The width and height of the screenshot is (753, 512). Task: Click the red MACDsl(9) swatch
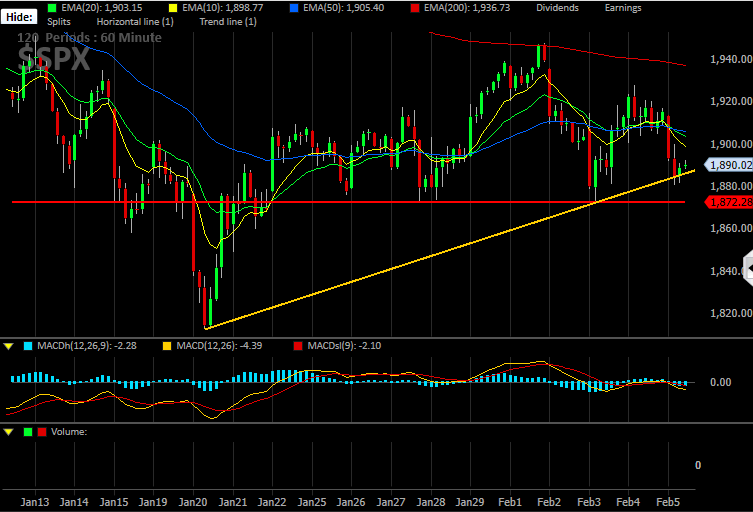pyautogui.click(x=298, y=346)
